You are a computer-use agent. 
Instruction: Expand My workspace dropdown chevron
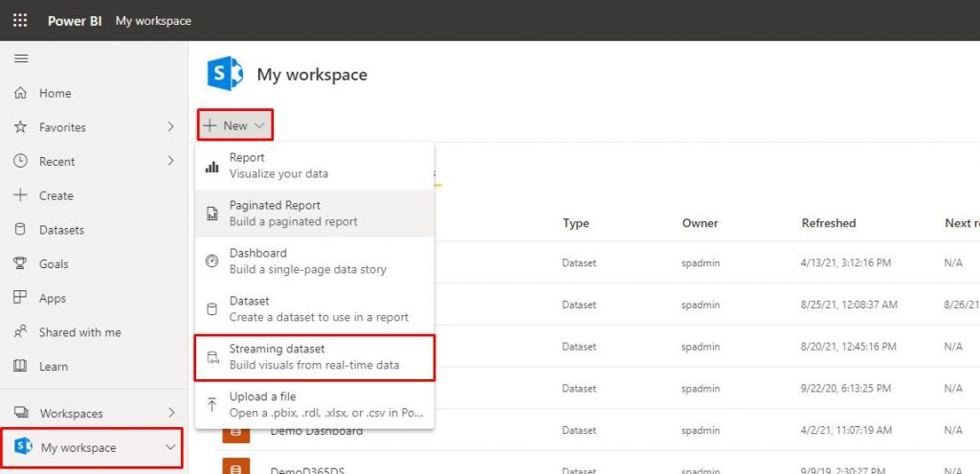pos(170,447)
